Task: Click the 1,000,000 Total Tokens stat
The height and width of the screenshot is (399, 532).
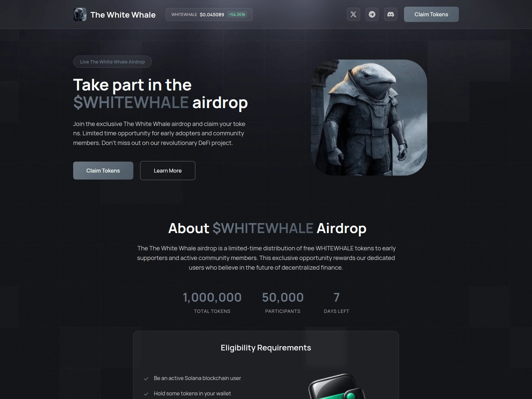Action: point(212,302)
